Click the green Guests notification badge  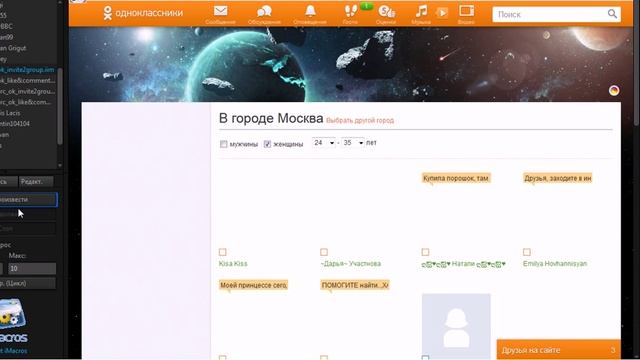[367, 6]
